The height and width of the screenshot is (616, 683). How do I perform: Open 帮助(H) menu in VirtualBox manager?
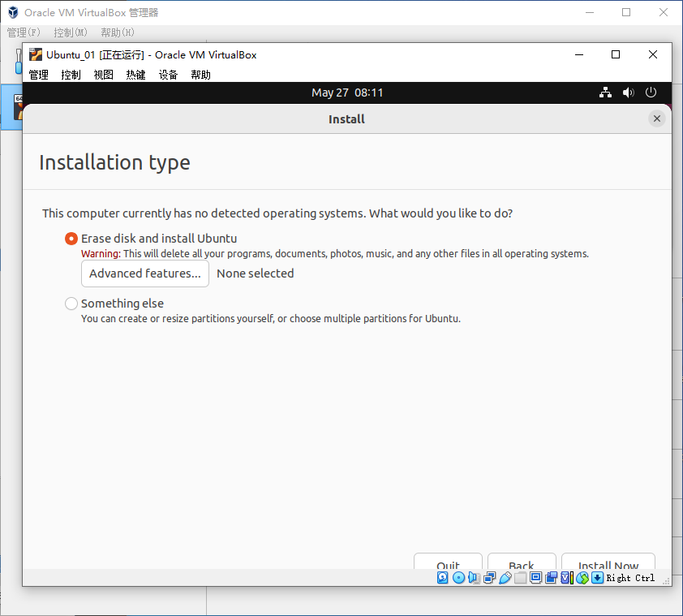[118, 32]
